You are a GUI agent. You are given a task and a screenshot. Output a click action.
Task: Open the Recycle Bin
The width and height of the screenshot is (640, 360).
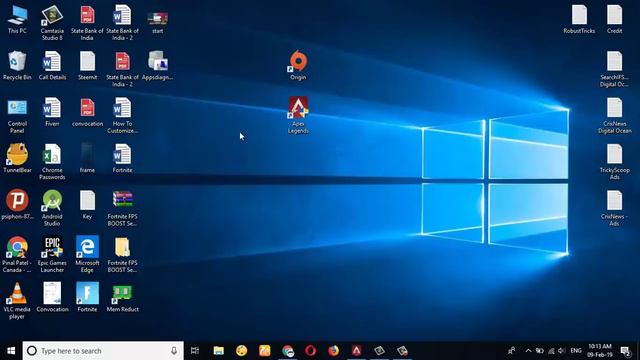point(17,65)
